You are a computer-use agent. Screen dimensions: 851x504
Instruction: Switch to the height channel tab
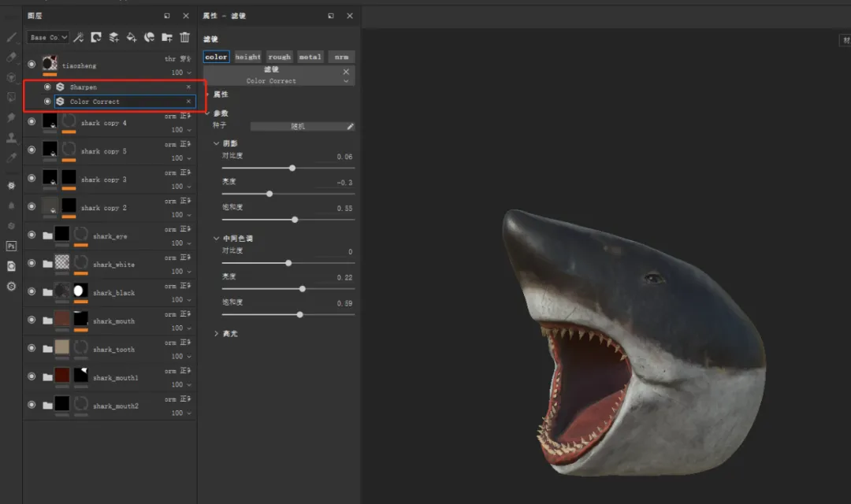pyautogui.click(x=247, y=57)
